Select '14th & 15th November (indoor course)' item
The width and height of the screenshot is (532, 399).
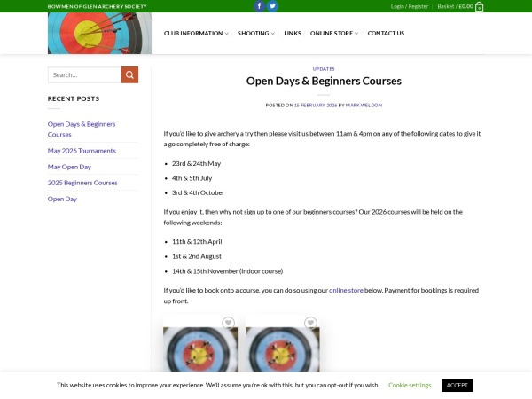(x=227, y=271)
